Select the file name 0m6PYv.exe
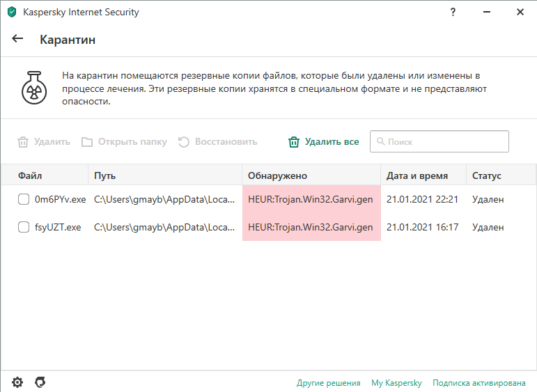The image size is (537, 392). [x=61, y=199]
